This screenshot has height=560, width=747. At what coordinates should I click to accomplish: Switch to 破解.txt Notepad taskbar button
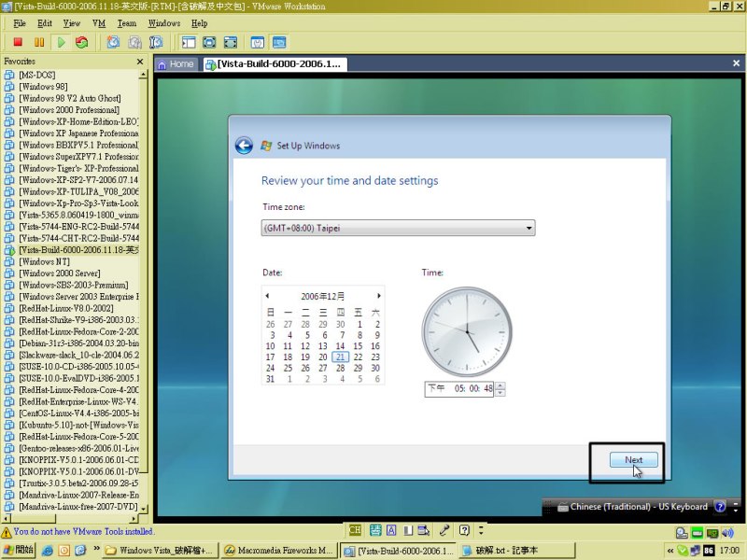click(517, 551)
